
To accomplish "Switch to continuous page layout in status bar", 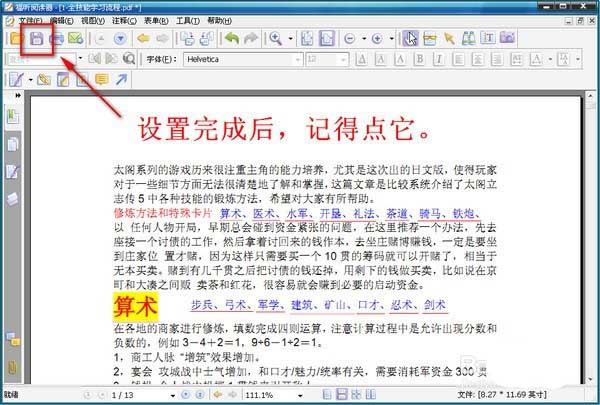I will click(x=341, y=394).
